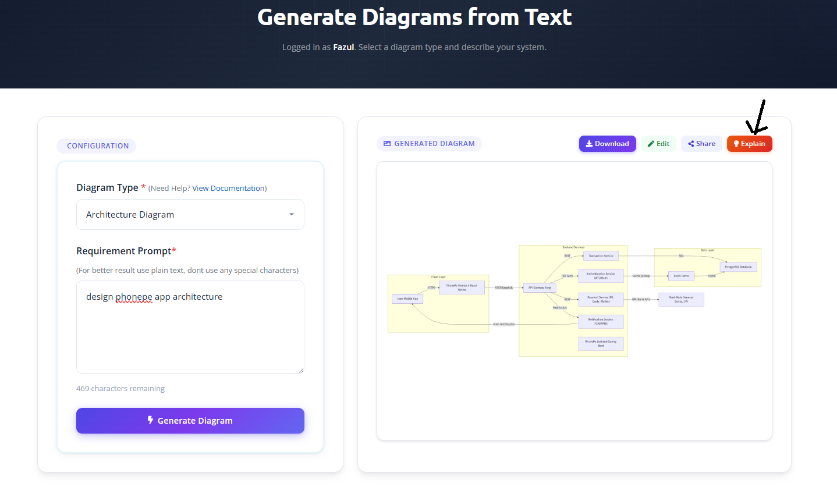Click the Transaction Service diagram node
This screenshot has height=504, width=837.
point(601,255)
